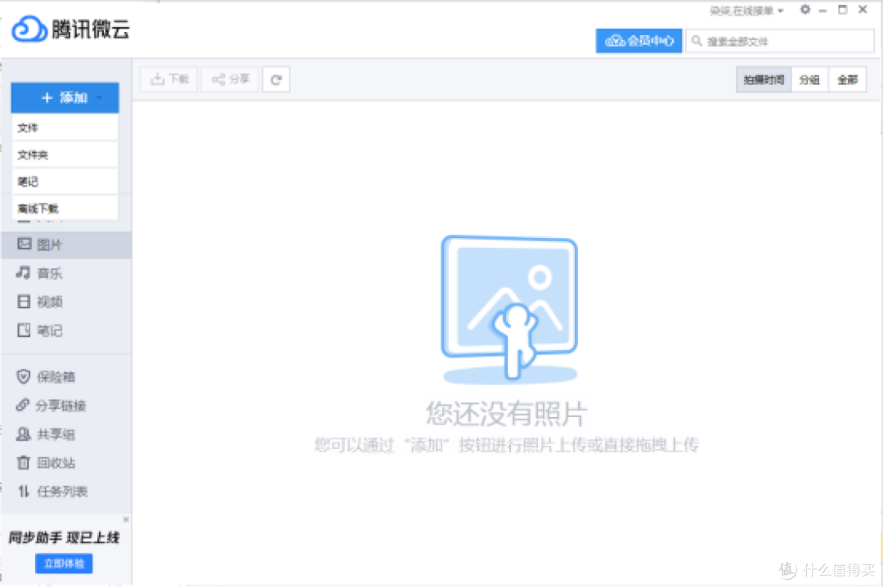Open the settings gear icon
This screenshot has height=588, width=883.
coord(805,10)
